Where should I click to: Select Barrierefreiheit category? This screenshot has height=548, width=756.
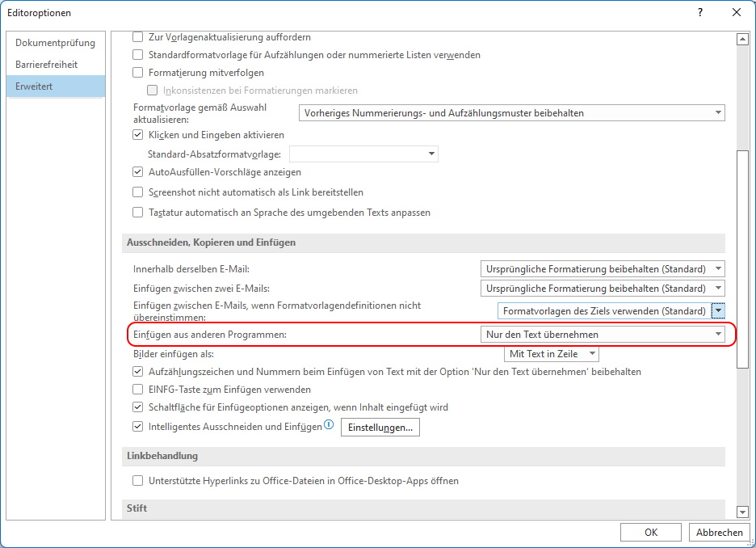pyautogui.click(x=56, y=65)
